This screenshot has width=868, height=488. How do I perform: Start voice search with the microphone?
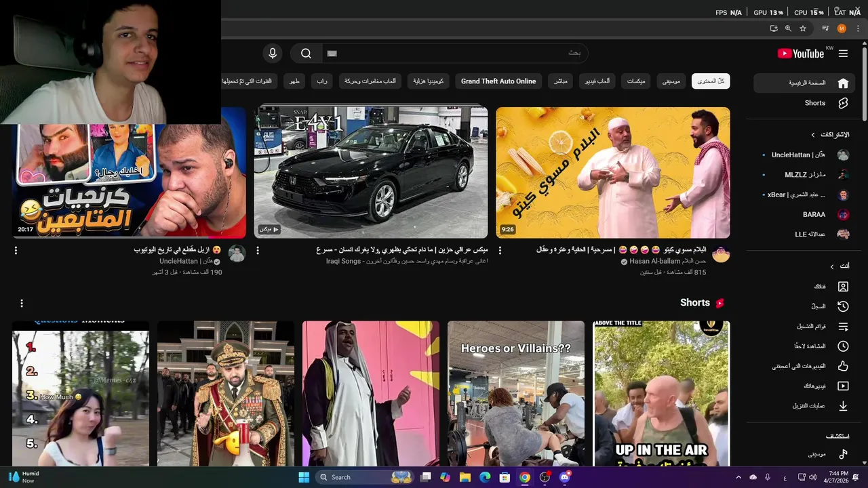[273, 54]
